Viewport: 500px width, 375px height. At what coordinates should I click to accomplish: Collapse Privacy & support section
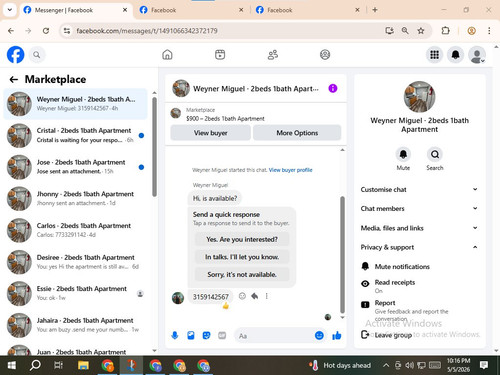419,247
